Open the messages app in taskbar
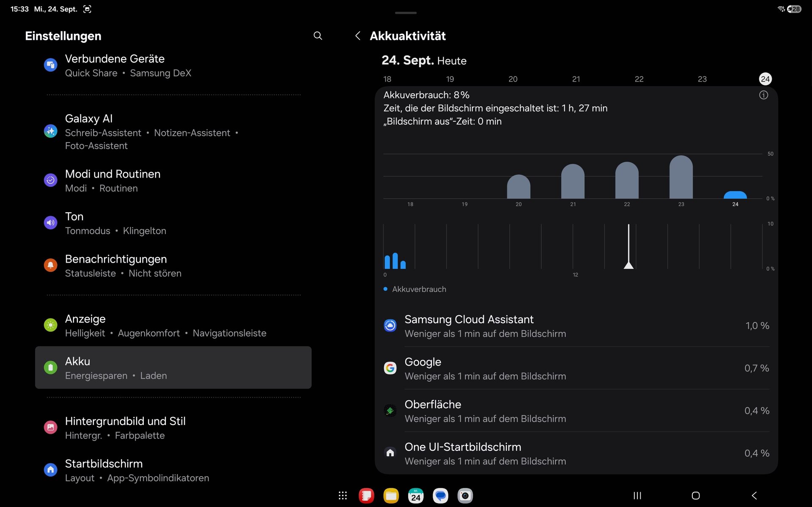 pyautogui.click(x=440, y=496)
